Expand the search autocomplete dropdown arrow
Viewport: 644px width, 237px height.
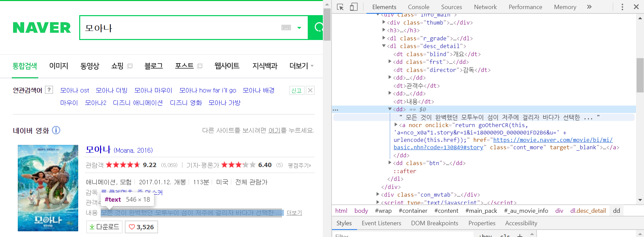pyautogui.click(x=299, y=28)
